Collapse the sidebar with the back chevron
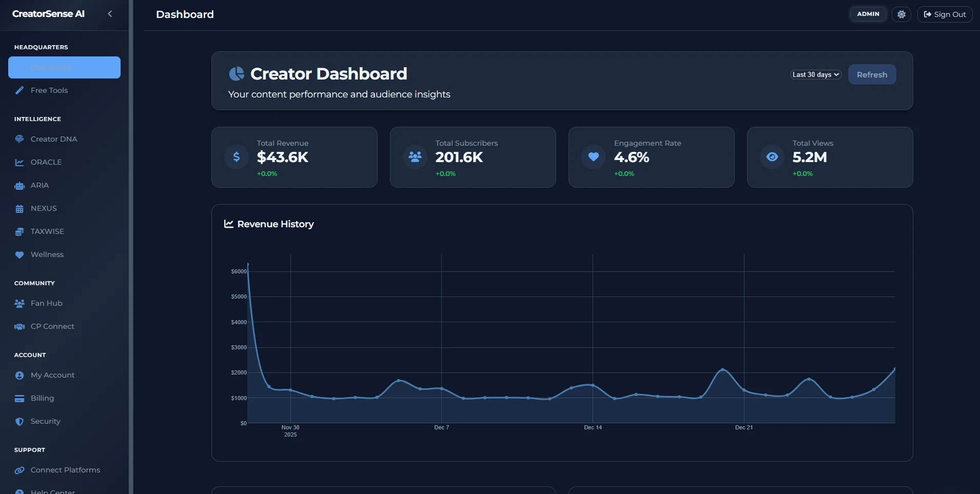This screenshot has height=494, width=980. 110,13
